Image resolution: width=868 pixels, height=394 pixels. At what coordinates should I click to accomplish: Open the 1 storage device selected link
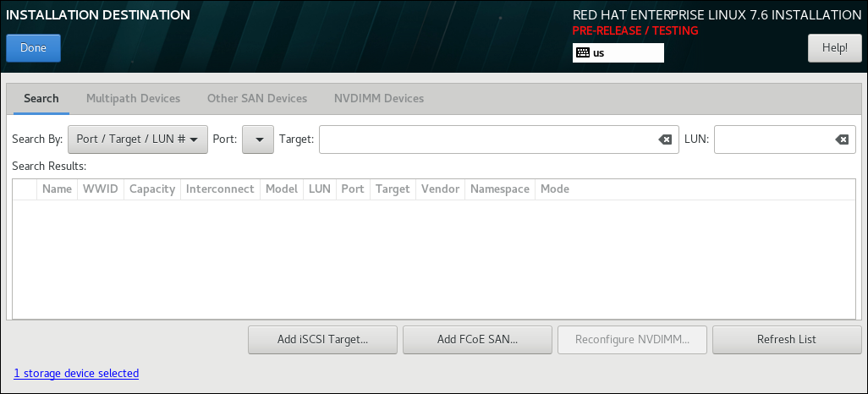pyautogui.click(x=76, y=374)
